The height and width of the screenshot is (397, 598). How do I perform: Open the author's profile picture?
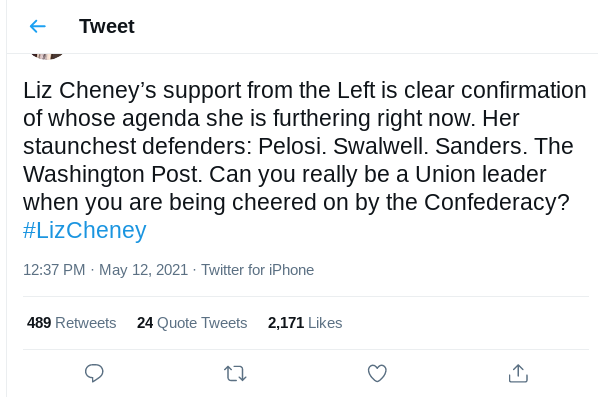pos(47,56)
